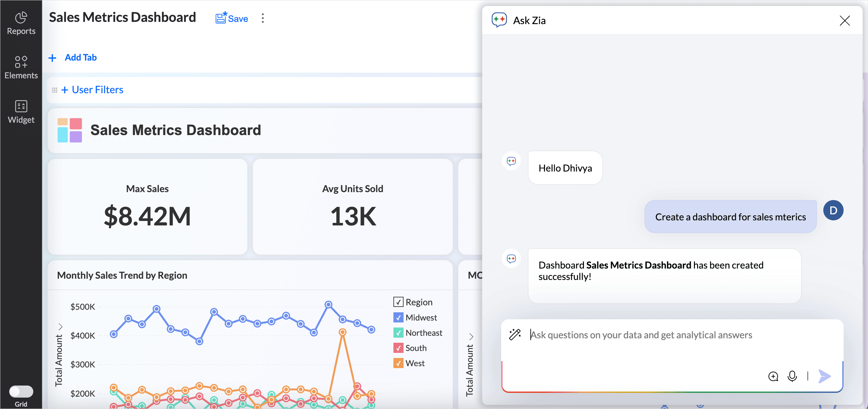Uncheck the Northeast legend checkbox
Viewport: 868px width, 409px height.
398,333
